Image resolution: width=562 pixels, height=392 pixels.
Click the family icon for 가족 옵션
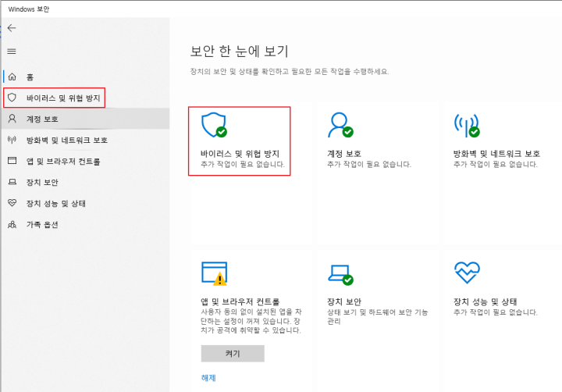pos(12,225)
